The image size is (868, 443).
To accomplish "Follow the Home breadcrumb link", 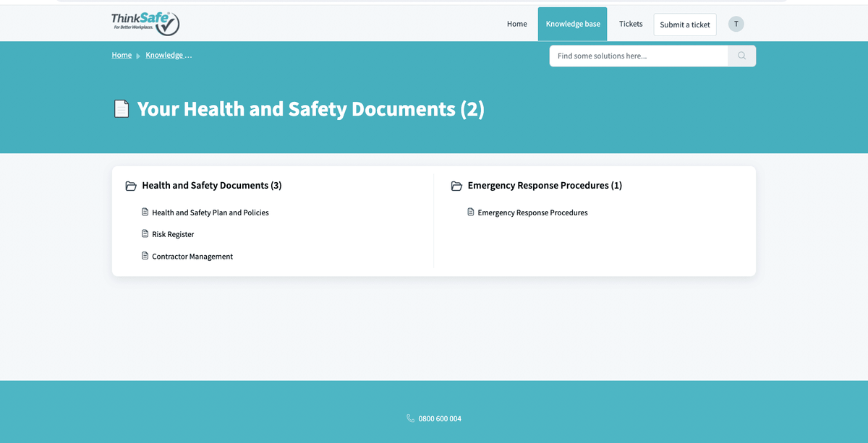I will pyautogui.click(x=121, y=55).
